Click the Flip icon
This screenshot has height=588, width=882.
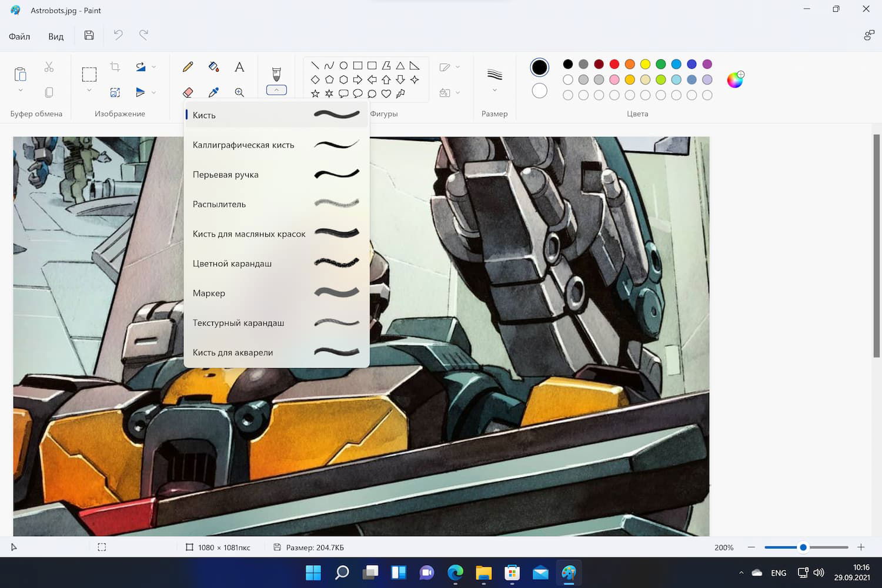tap(141, 92)
